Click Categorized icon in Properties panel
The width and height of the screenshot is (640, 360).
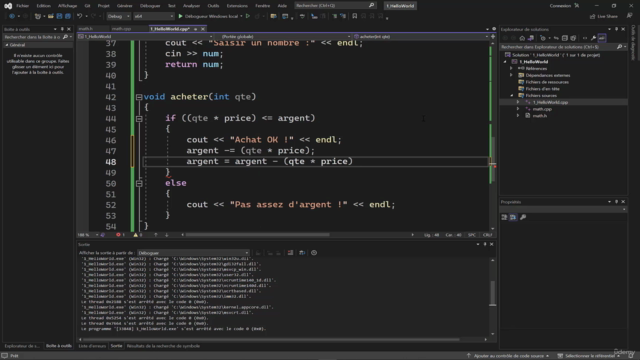[x=504, y=217]
